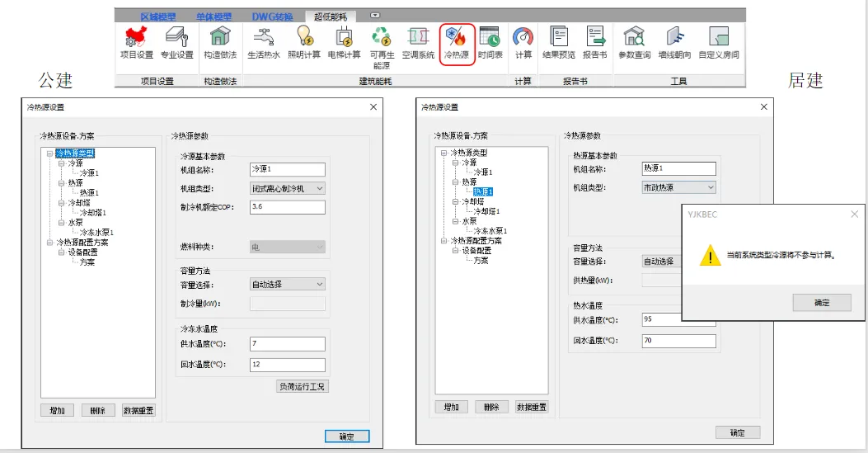868x453 pixels.
Task: Click 确定 at bottom of 居建 dialog
Action: [x=738, y=432]
